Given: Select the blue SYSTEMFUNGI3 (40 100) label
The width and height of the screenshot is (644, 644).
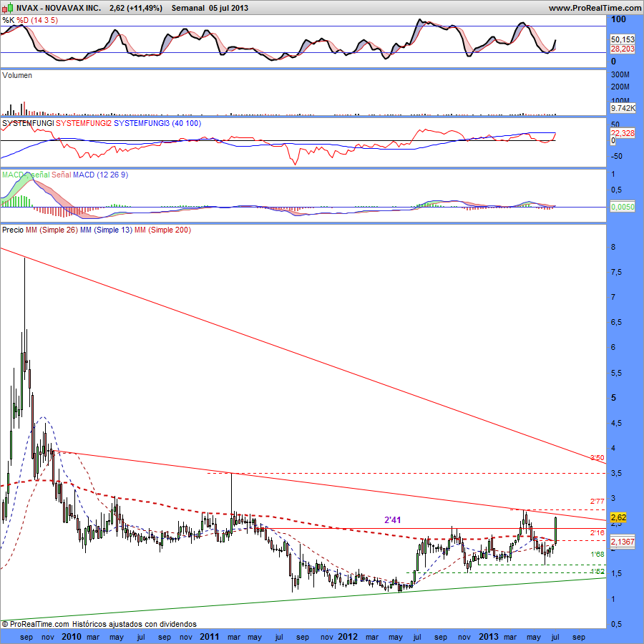Looking at the screenshot, I should click(x=157, y=123).
